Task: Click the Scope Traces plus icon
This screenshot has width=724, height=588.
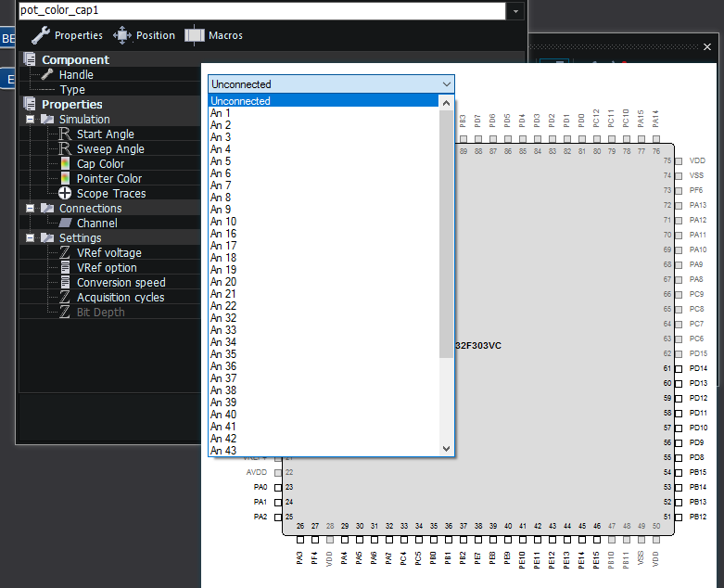Action: [x=65, y=194]
